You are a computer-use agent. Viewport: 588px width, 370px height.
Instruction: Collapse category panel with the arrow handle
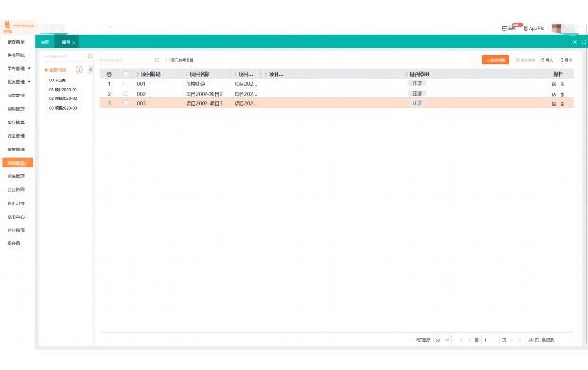point(90,69)
